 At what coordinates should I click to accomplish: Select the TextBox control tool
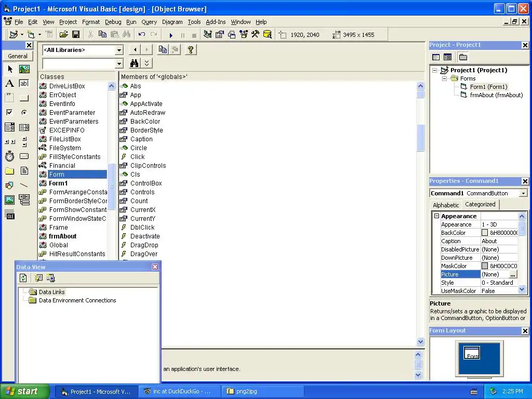tap(24, 84)
